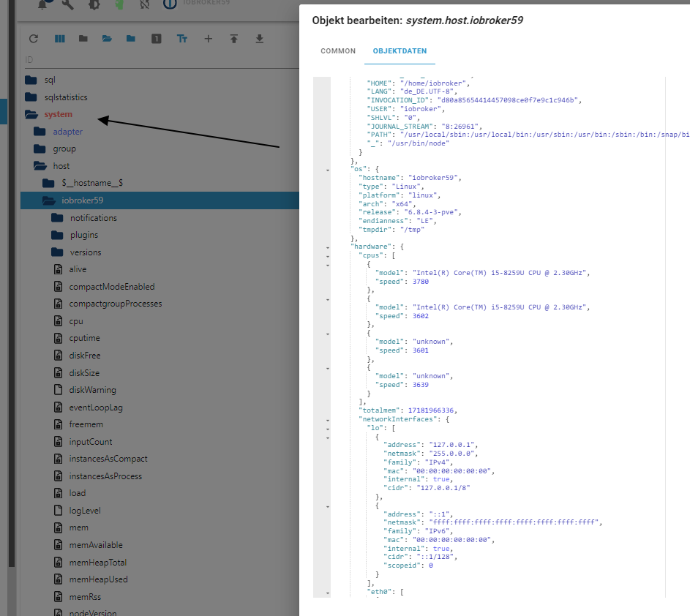Select the OBJEKTDATEN tab
The image size is (690, 616).
coord(400,51)
